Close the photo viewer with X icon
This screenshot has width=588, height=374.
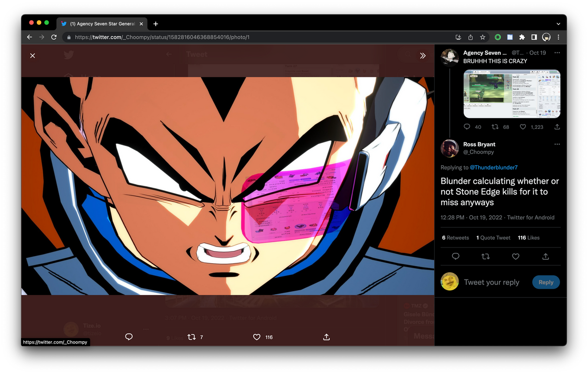pos(32,56)
